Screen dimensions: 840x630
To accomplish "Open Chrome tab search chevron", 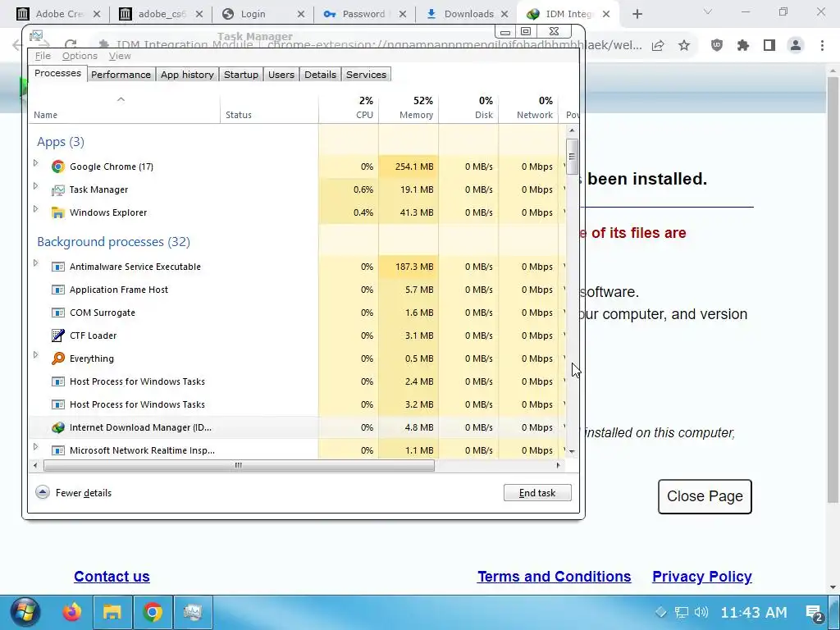I will coord(708,11).
